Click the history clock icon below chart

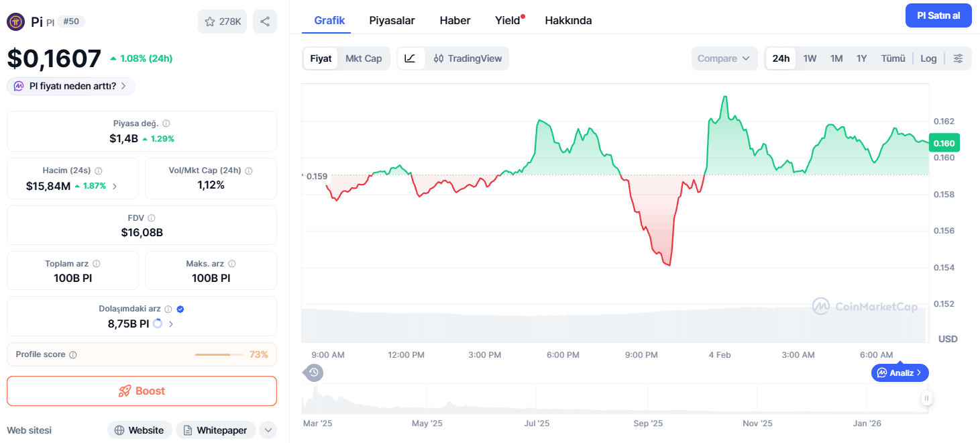[x=313, y=373]
